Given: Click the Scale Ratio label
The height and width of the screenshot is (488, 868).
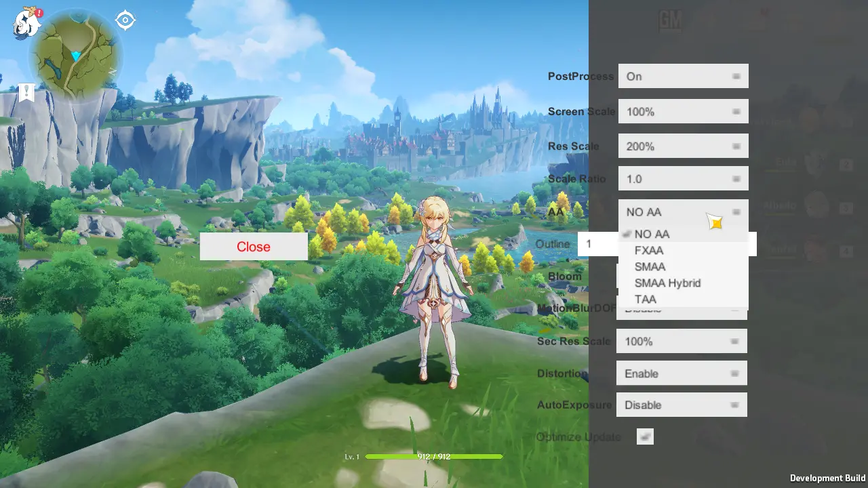Looking at the screenshot, I should point(577,178).
